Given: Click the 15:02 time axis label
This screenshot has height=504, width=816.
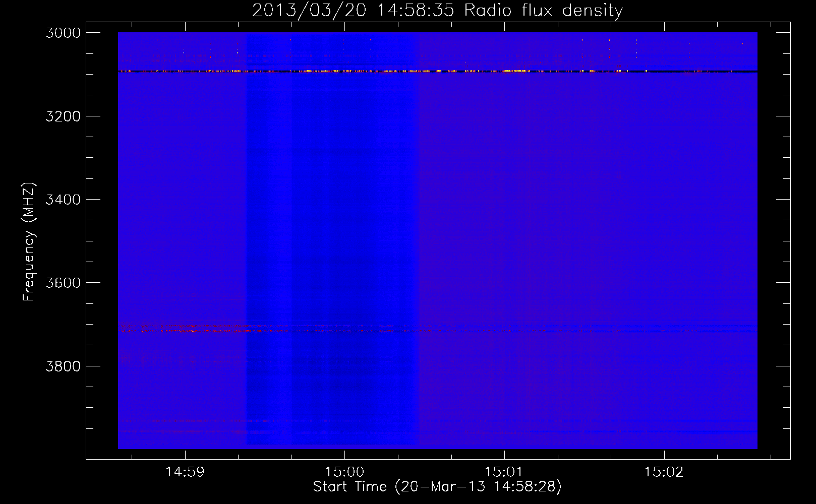Looking at the screenshot, I should [664, 472].
